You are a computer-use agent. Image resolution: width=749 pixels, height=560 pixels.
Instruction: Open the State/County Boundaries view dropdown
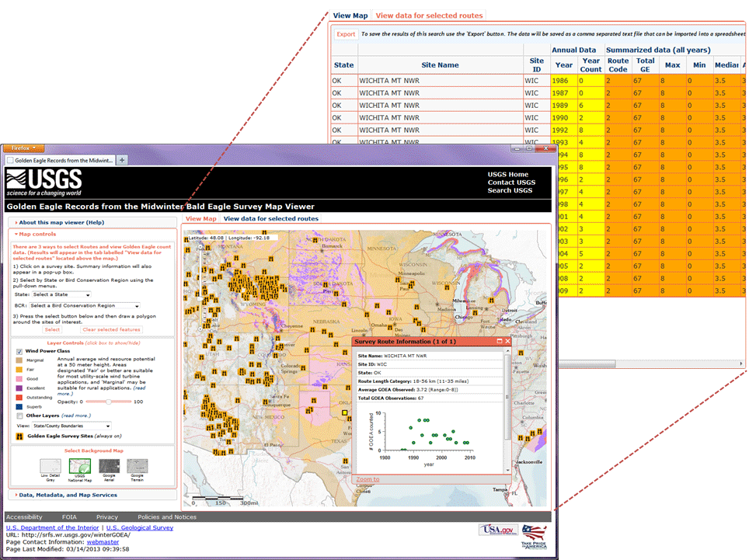coord(70,426)
